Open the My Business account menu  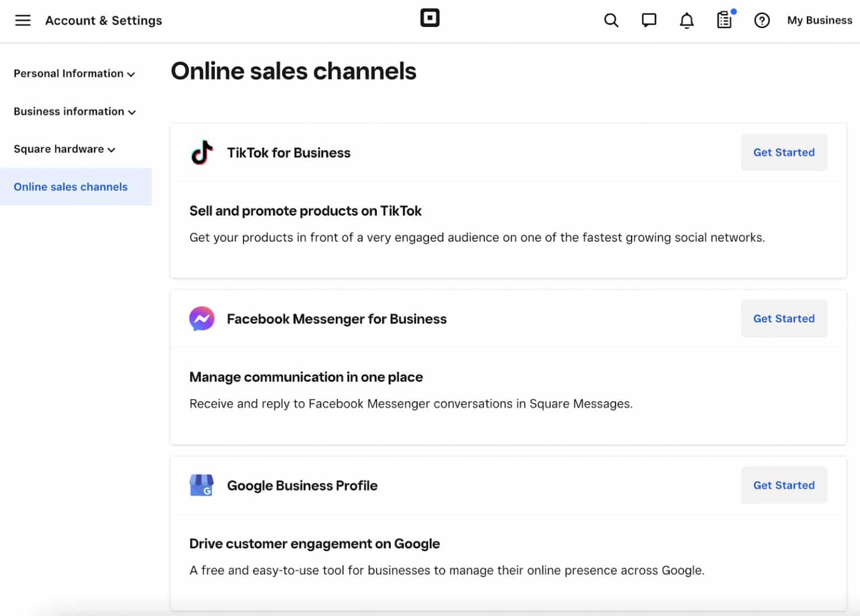819,20
